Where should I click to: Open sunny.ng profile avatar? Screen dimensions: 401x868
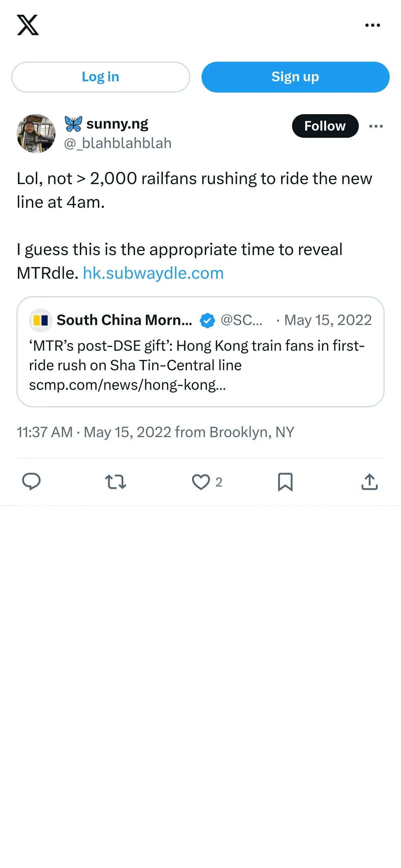(x=36, y=133)
